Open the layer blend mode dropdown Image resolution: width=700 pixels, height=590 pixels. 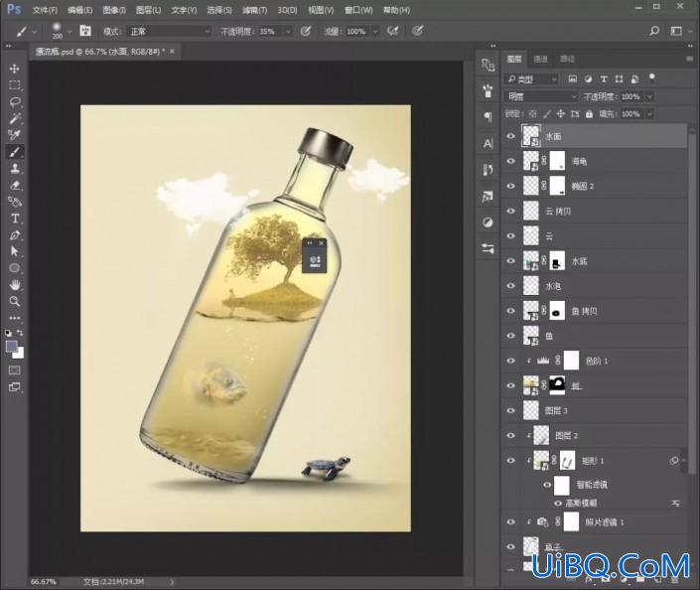pyautogui.click(x=542, y=96)
